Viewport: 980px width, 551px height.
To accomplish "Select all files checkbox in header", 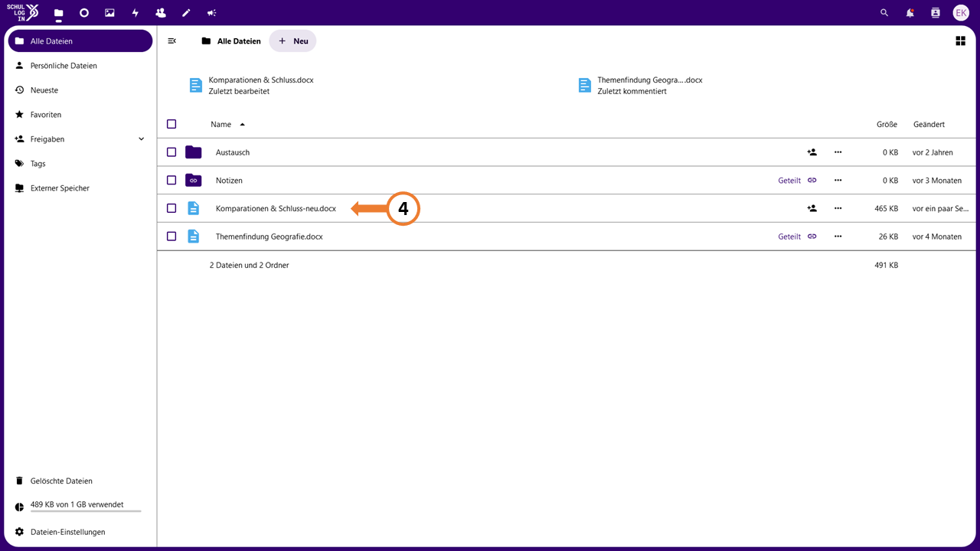I will (171, 124).
